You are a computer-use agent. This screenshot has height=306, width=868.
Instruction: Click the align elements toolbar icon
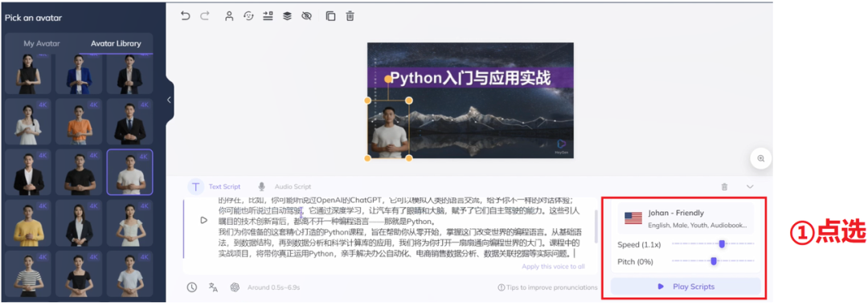tap(268, 16)
